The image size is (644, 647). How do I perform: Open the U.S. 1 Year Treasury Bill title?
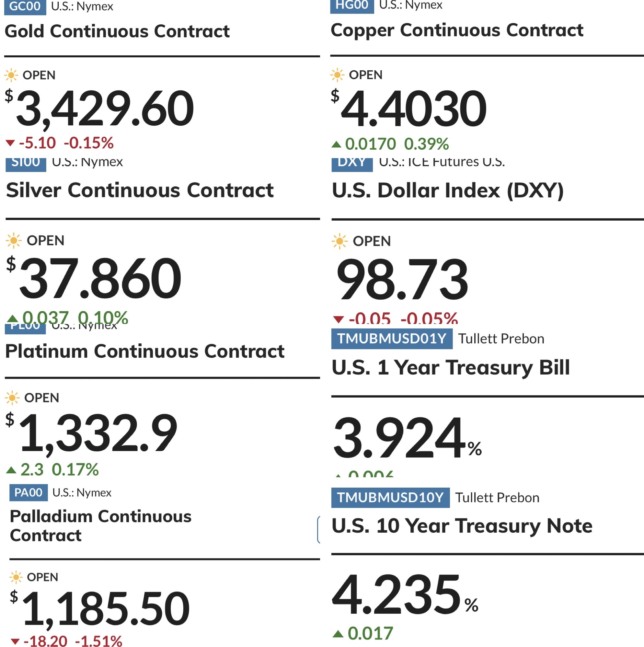[451, 368]
